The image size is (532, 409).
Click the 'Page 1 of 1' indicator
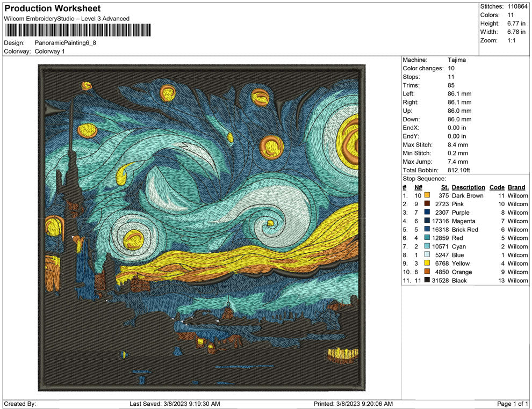[512, 404]
